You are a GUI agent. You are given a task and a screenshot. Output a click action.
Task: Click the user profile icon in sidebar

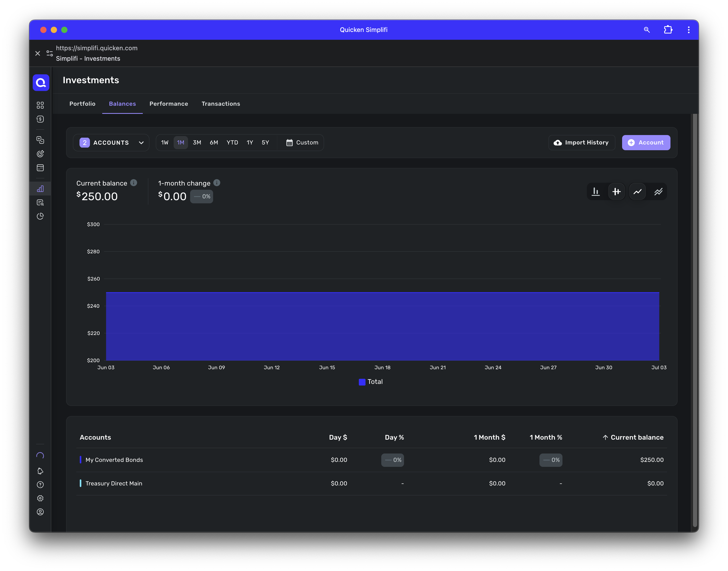[40, 512]
